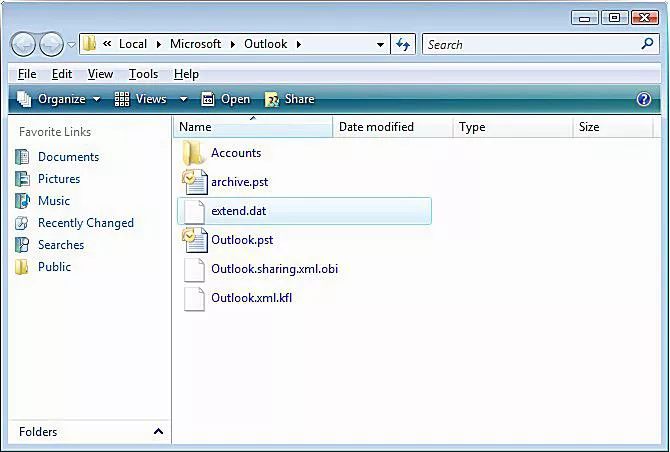Open Help via blue question mark
670x452 pixels.
644,99
